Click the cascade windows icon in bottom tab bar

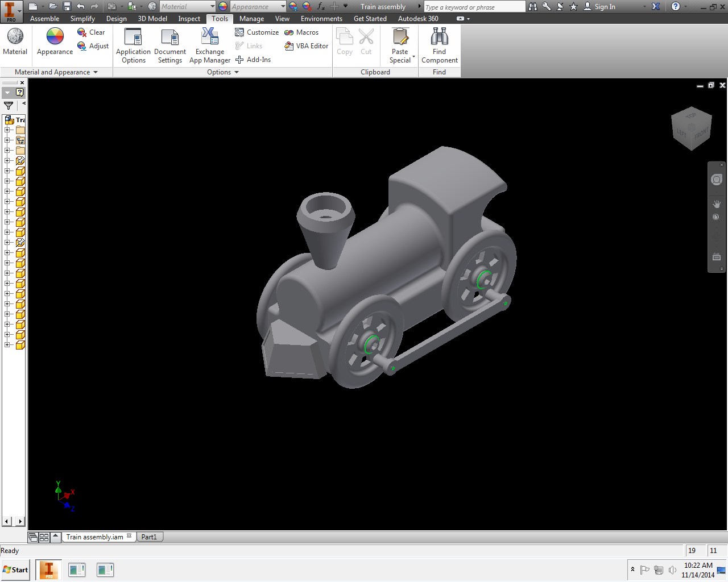pos(33,537)
